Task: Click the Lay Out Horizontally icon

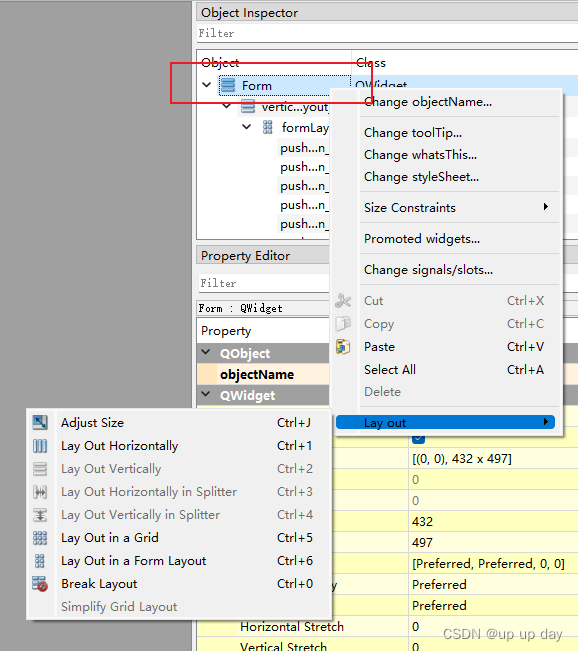Action: tap(40, 446)
